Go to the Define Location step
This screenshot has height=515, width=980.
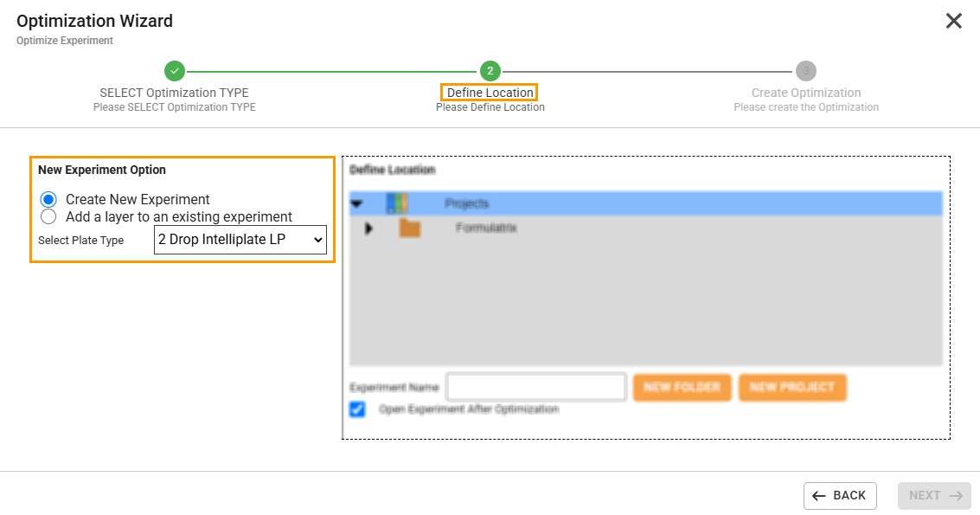490,90
